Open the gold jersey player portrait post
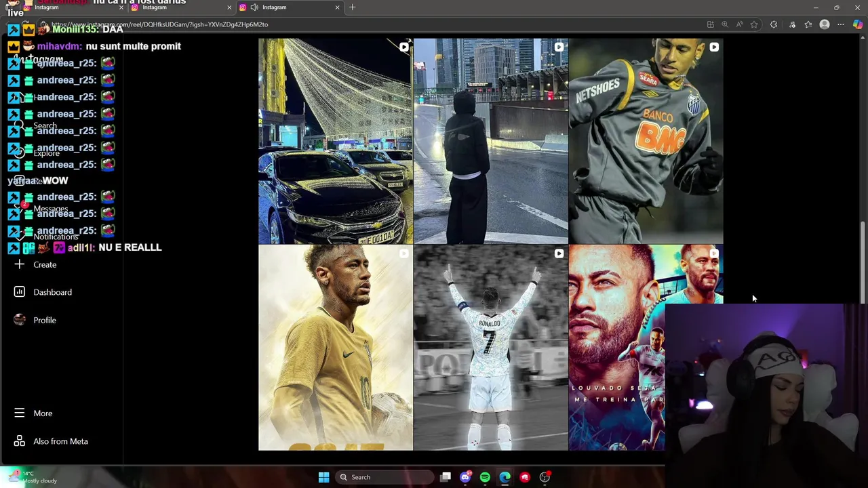This screenshot has height=488, width=868. pyautogui.click(x=335, y=348)
